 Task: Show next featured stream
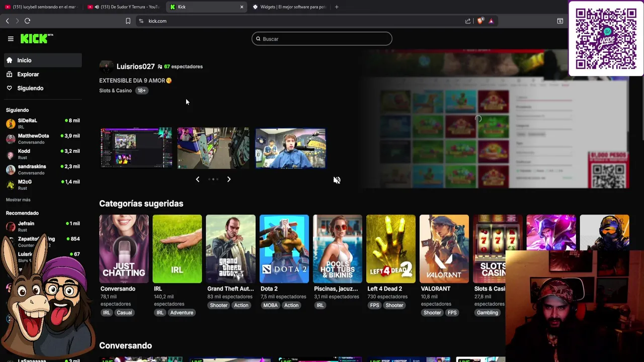(x=229, y=179)
